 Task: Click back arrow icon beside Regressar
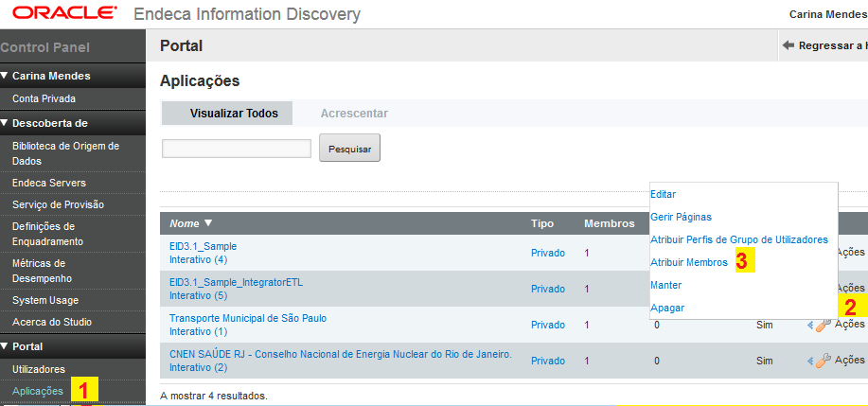[x=788, y=45]
